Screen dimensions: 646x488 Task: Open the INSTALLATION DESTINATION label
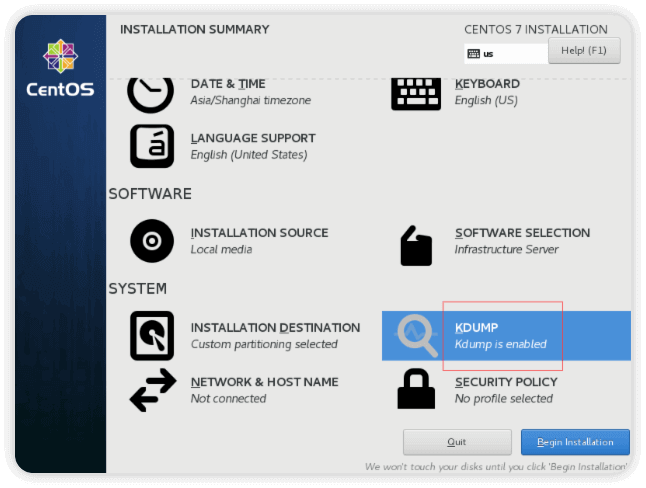coord(275,328)
